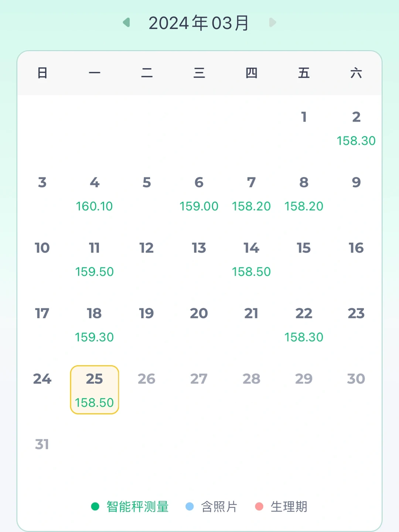Click the pink period legend dot
399x532 pixels.
[x=259, y=507]
